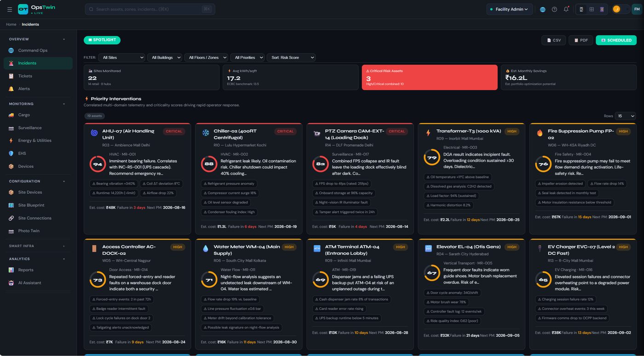The width and height of the screenshot is (644, 356).
Task: Click the Cargo truck icon
Action: (11, 115)
